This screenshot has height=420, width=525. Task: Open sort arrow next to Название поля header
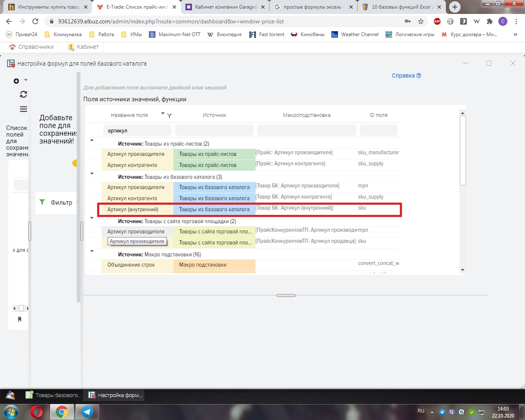[x=163, y=114]
